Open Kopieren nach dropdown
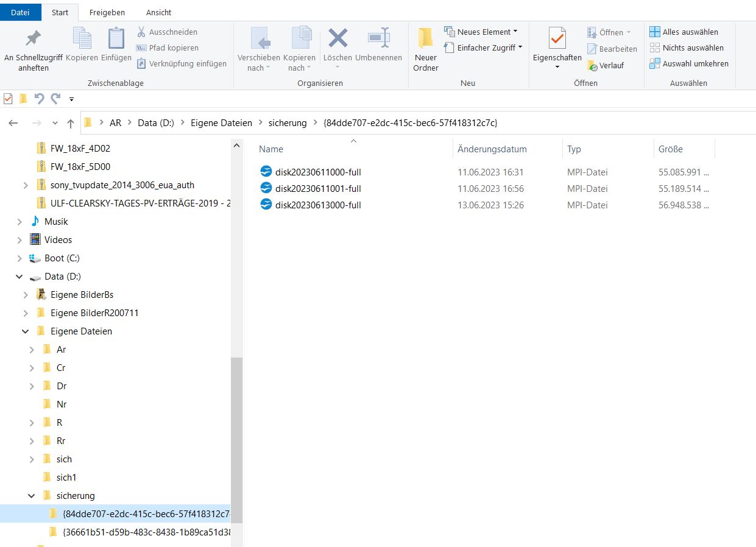756x547 pixels. pos(300,50)
